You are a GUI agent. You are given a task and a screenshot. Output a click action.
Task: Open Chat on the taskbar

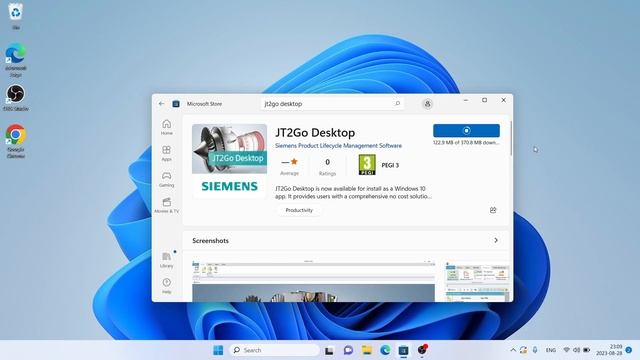[348, 350]
